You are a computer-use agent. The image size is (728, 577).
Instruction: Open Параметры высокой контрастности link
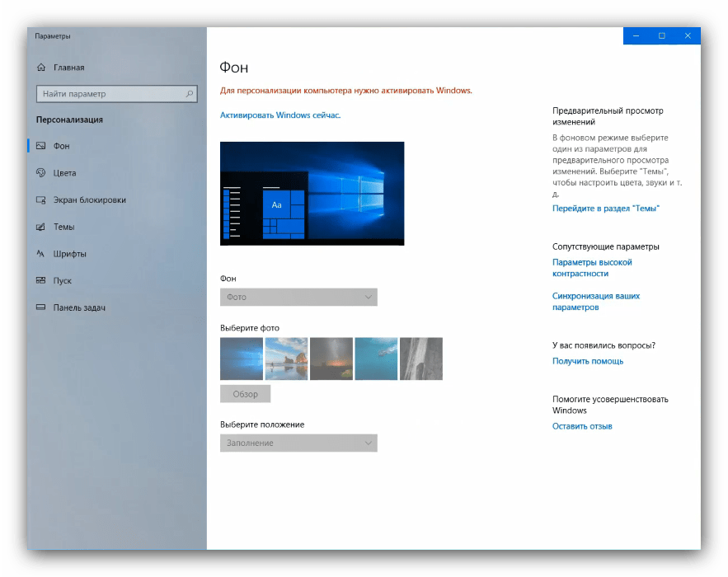(x=592, y=268)
